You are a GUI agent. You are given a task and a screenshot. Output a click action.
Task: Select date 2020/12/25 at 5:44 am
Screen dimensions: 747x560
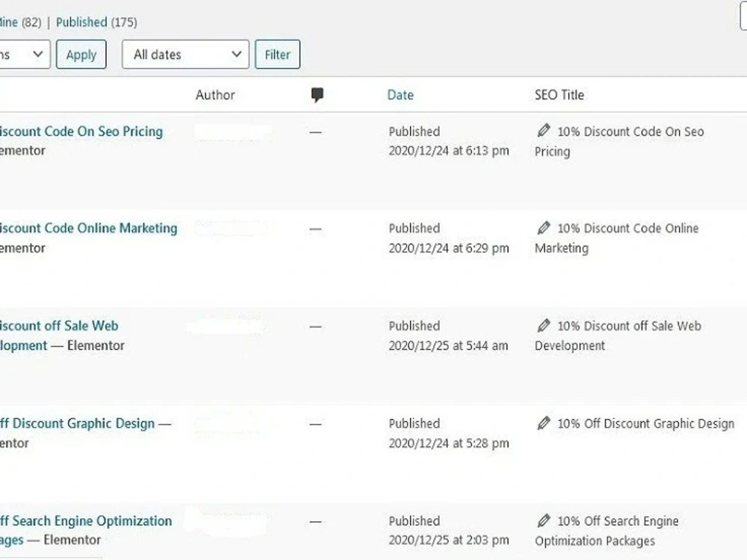(448, 345)
